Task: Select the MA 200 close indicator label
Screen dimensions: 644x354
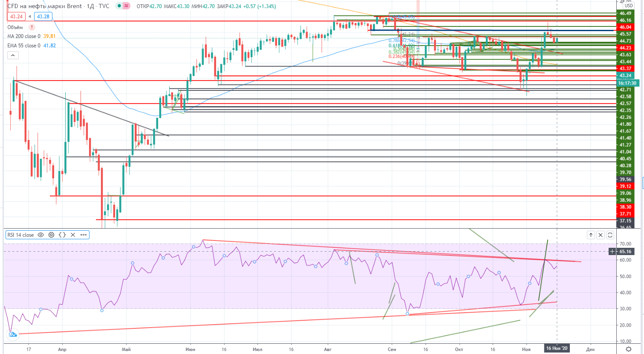Action: 24,37
